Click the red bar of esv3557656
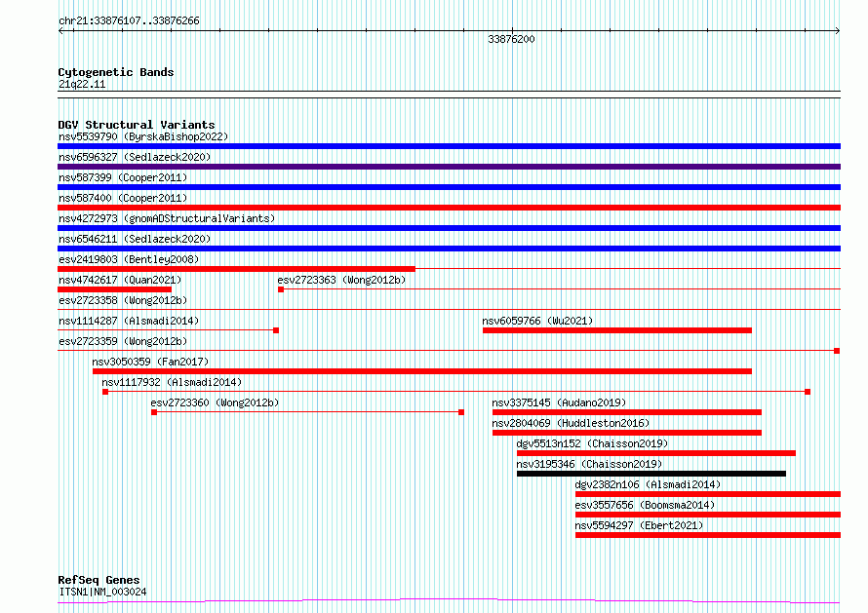 708,515
